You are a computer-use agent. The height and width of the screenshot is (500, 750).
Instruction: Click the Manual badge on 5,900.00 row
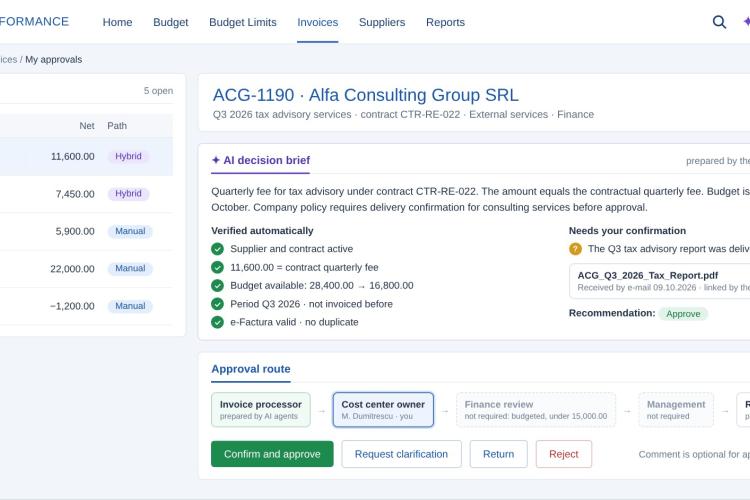point(130,231)
